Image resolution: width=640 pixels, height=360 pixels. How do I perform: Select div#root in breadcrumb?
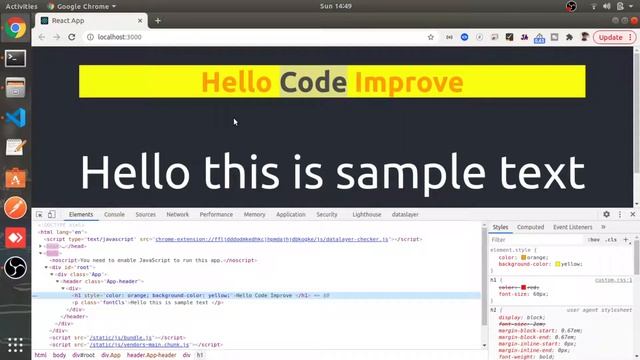point(83,355)
